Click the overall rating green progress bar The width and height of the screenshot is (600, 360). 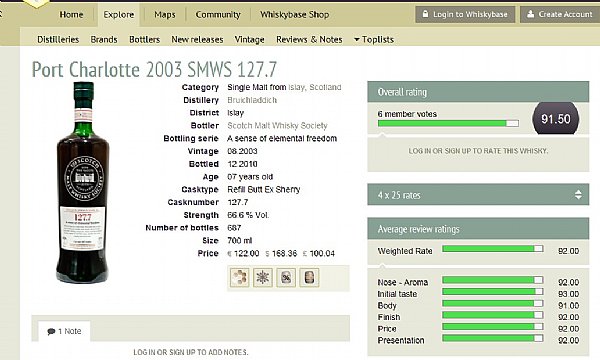(x=448, y=123)
